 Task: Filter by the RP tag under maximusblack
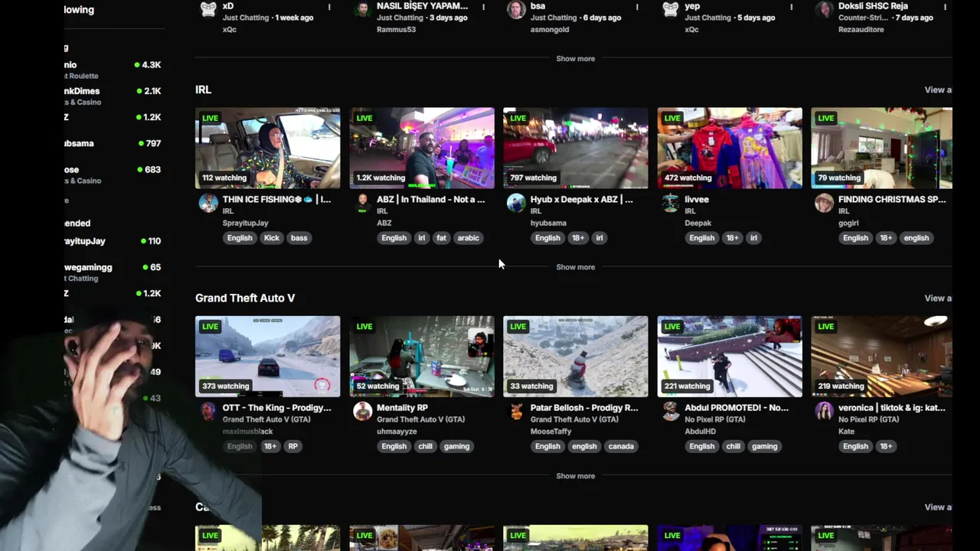(x=292, y=446)
